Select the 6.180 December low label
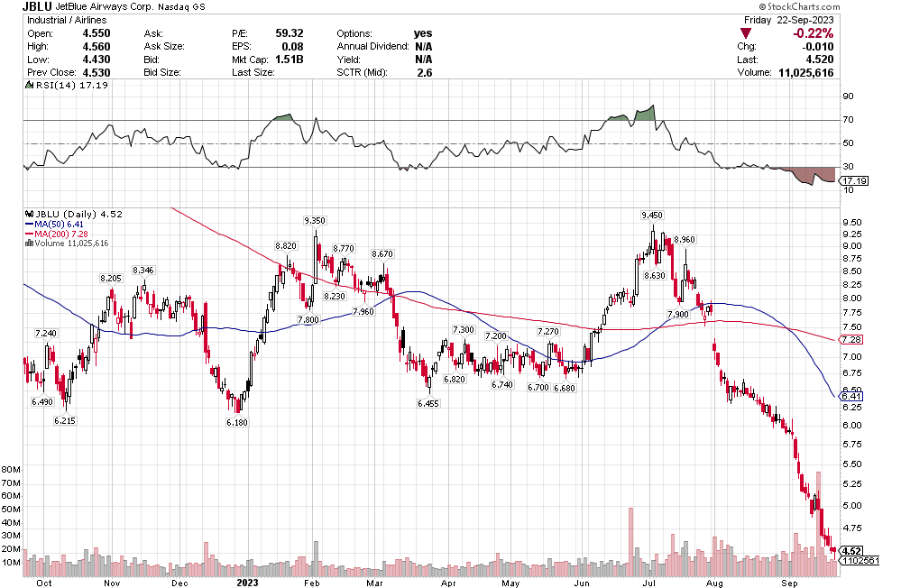Image resolution: width=901 pixels, height=588 pixels. [x=235, y=422]
